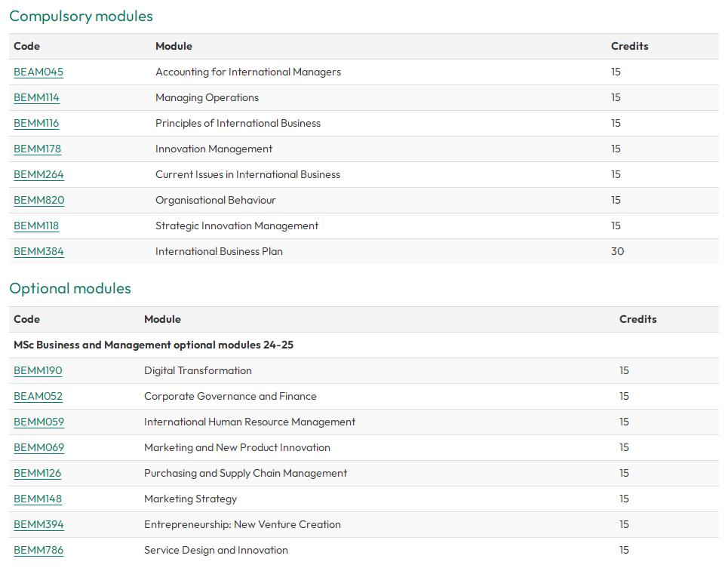This screenshot has width=728, height=574.
Task: Follow the BEMM786 code link
Action: point(38,550)
